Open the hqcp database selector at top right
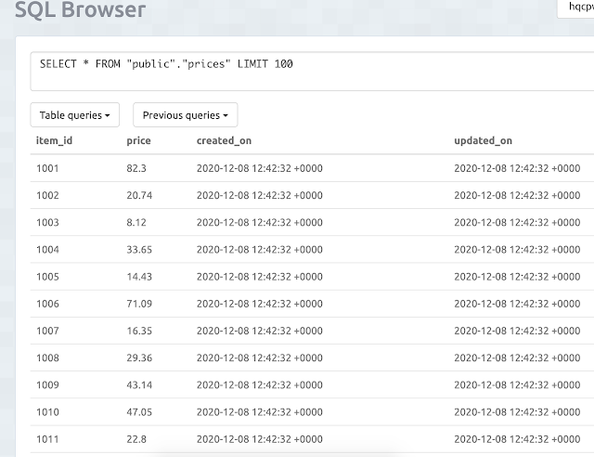This screenshot has height=457, width=594. click(576, 7)
